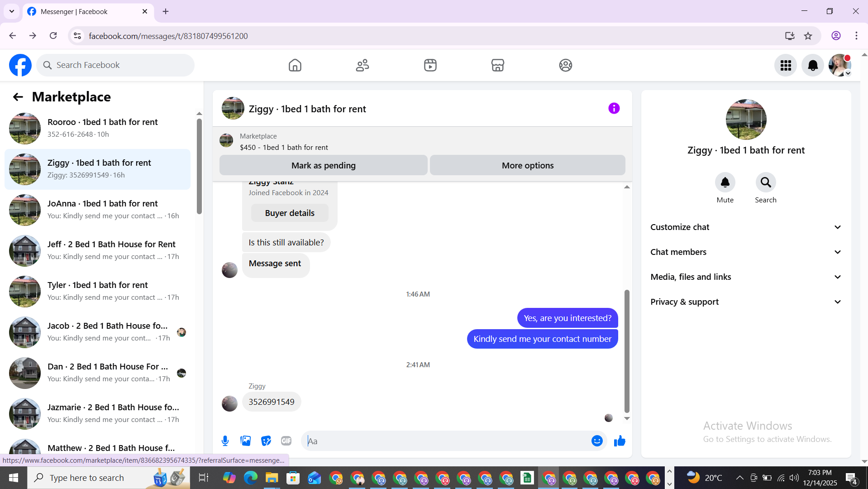Go back from the Marketplace chats list

pyautogui.click(x=18, y=97)
